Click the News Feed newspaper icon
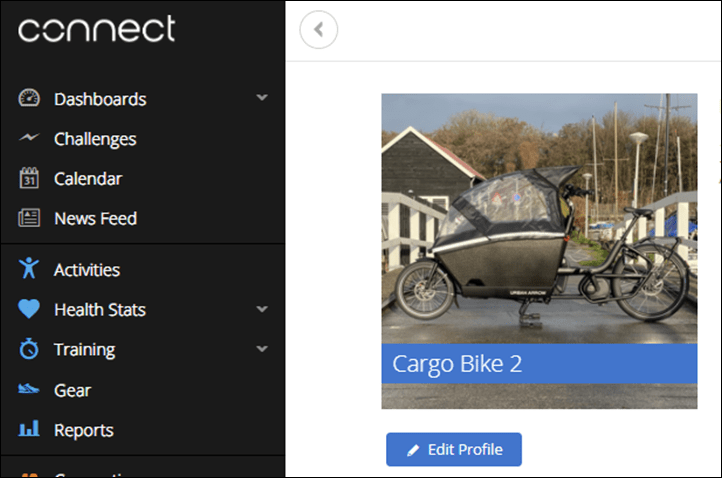Viewport: 722px width, 478px height. [29, 218]
